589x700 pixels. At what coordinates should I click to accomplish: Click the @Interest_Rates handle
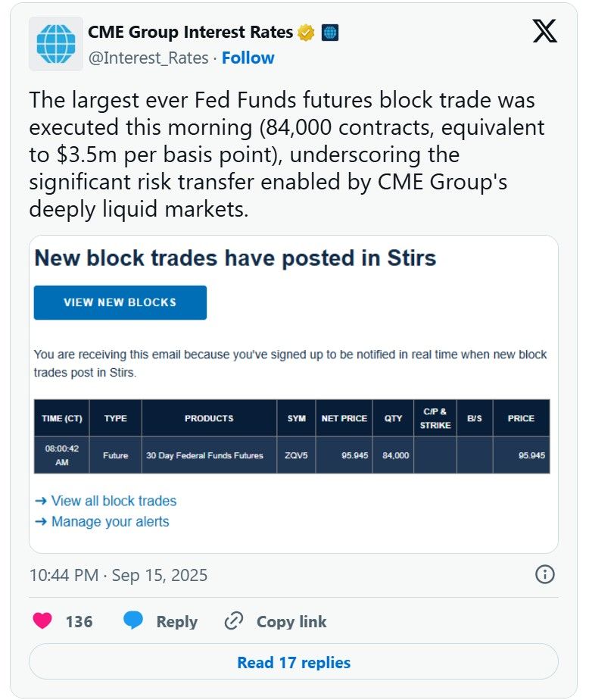coord(148,58)
